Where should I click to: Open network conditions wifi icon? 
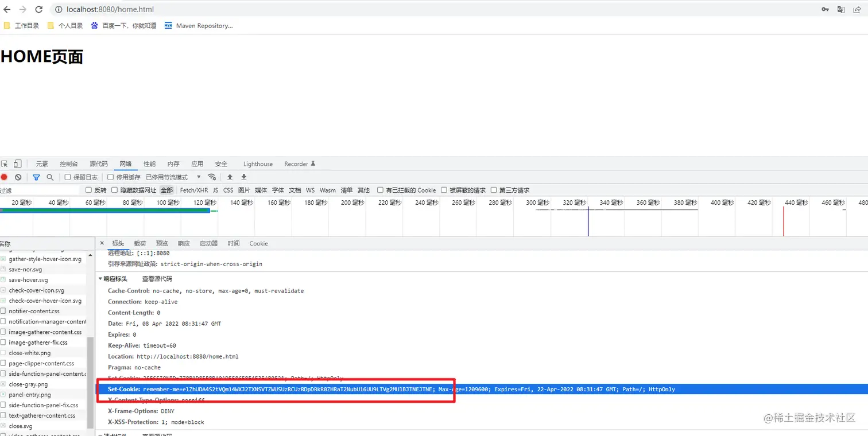coord(212,177)
